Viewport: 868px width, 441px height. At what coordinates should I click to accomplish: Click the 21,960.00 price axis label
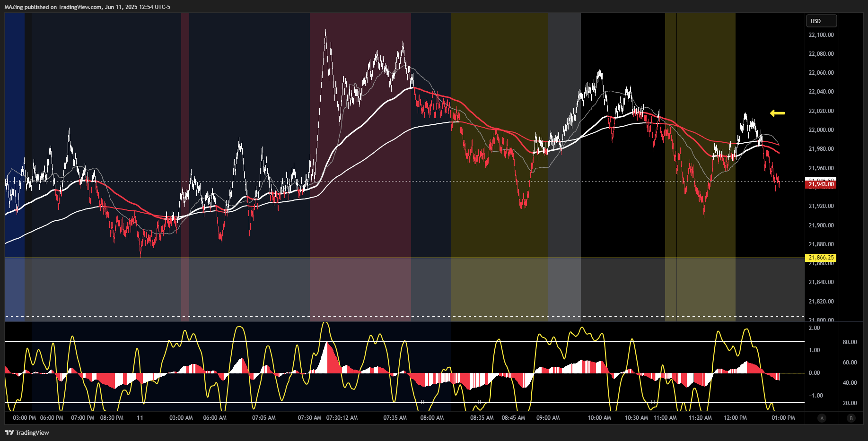point(821,168)
